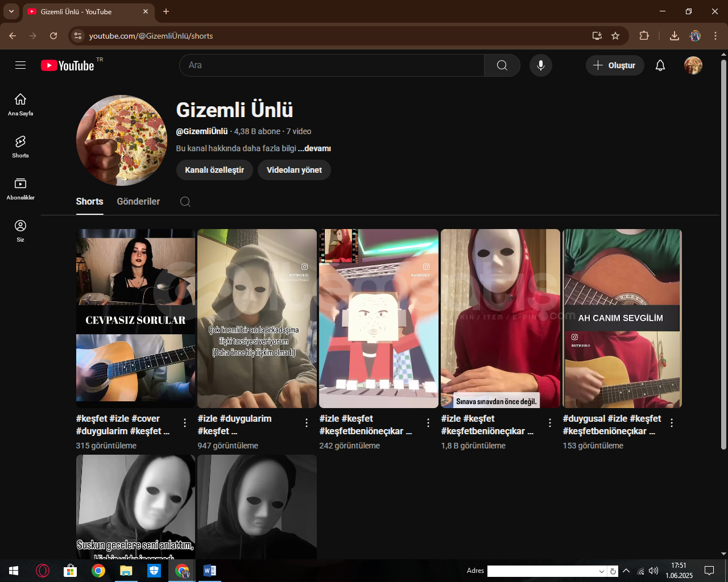This screenshot has width=728, height=582.
Task: Click @GizemliÜnlü channel handle
Action: click(202, 131)
